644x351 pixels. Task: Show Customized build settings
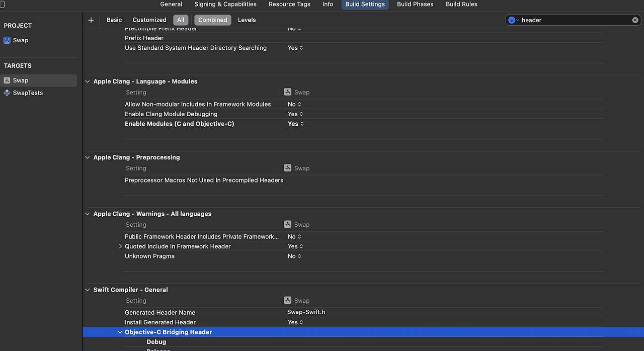(149, 20)
